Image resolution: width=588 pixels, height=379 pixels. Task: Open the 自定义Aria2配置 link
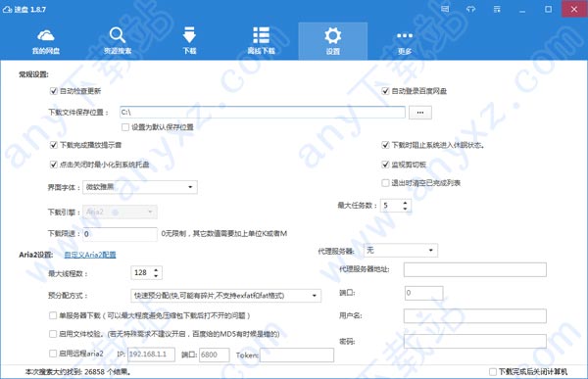point(90,255)
